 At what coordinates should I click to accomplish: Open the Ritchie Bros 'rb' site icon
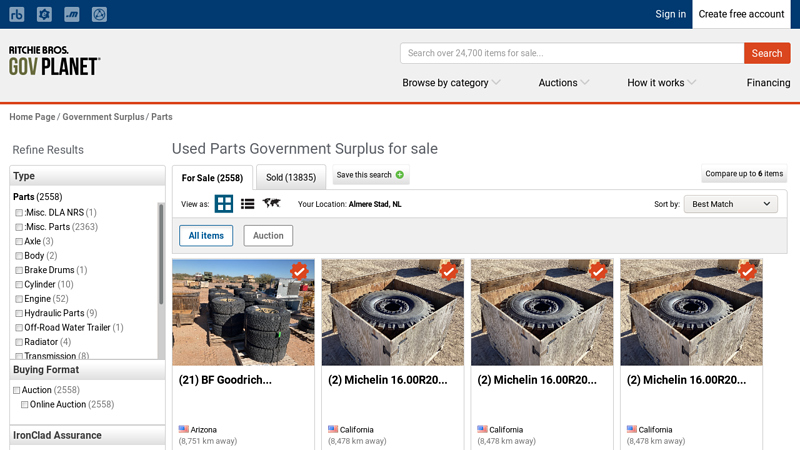pos(17,14)
